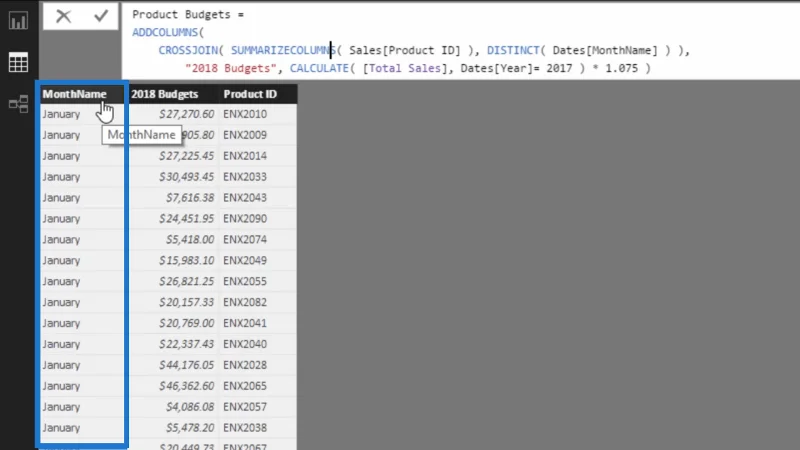This screenshot has height=450, width=800.
Task: Select January cell in ENX2038 row
Action: (x=61, y=428)
